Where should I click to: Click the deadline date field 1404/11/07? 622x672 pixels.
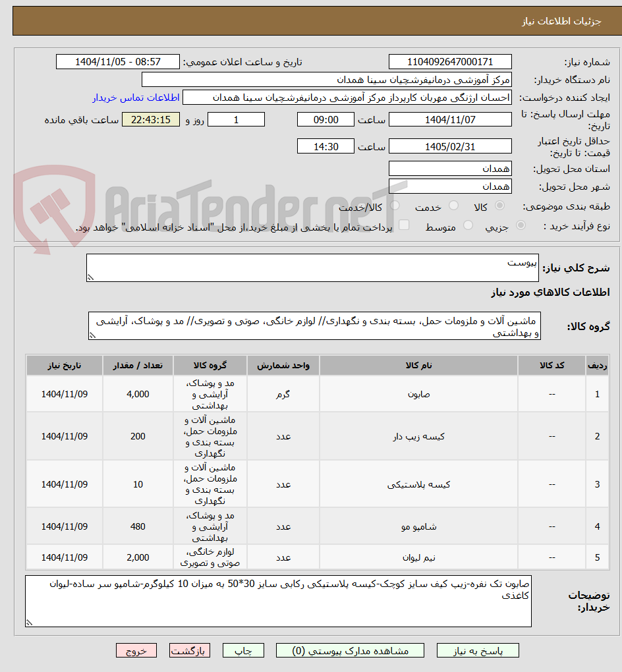[x=450, y=119]
